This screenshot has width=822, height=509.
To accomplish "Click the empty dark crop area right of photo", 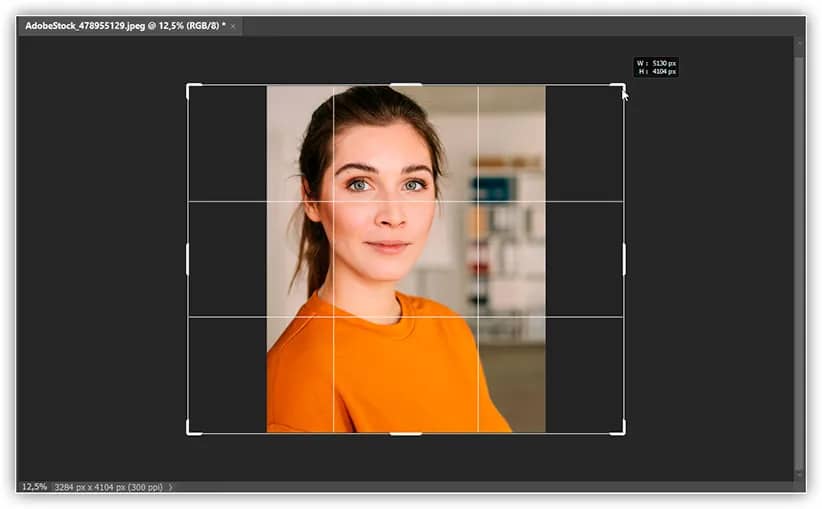I will (x=584, y=260).
